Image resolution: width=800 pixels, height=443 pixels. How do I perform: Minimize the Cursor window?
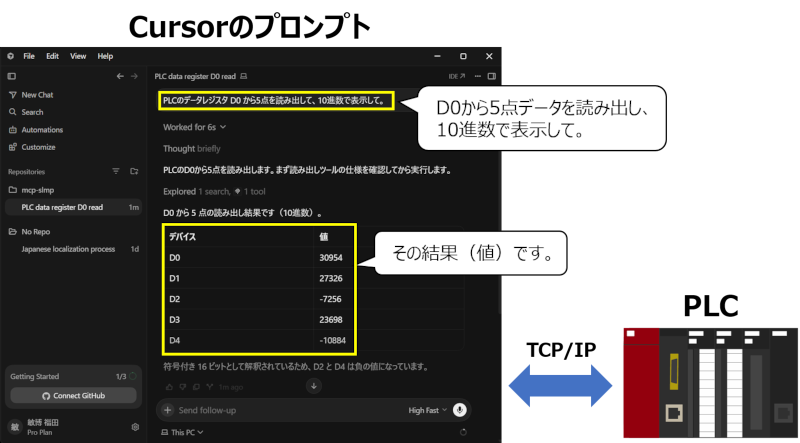tap(438, 56)
